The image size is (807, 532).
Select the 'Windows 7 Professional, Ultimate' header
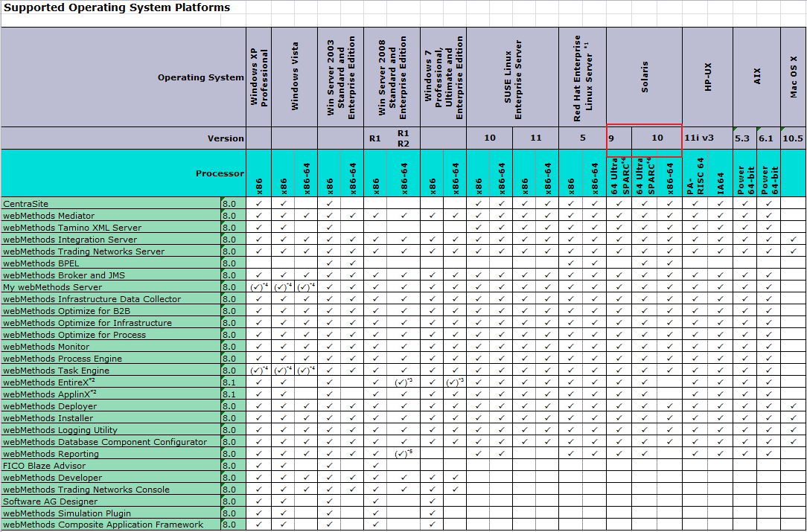pos(444,77)
